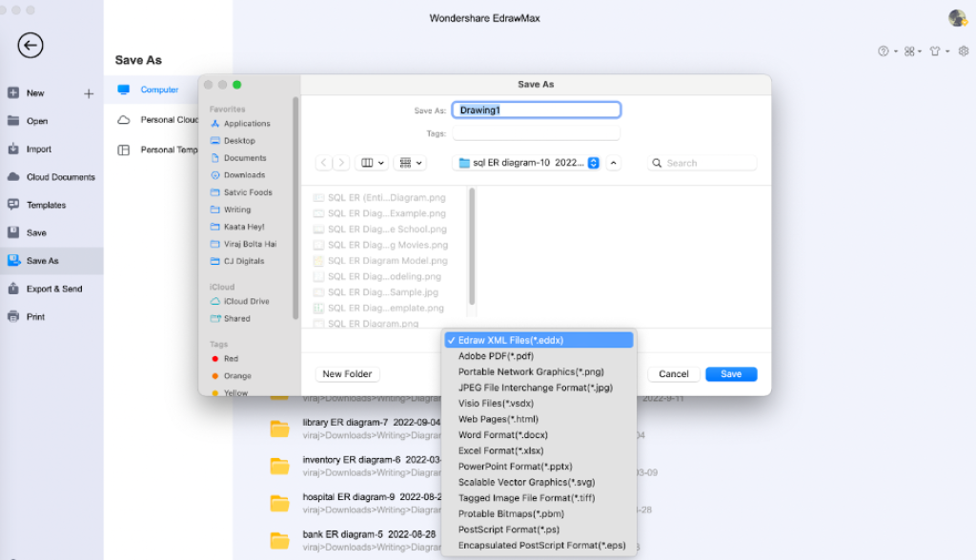Select Save As in left sidebar
The width and height of the screenshot is (976, 560).
pos(51,261)
